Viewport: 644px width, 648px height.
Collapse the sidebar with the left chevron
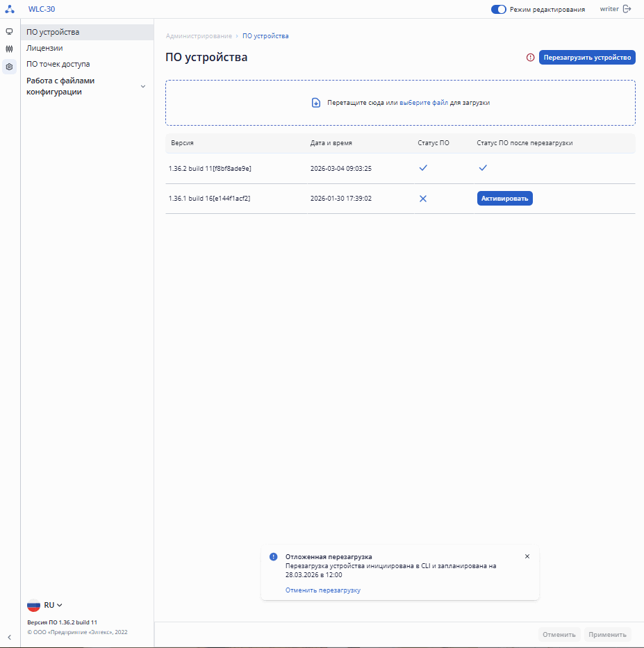tap(9, 637)
